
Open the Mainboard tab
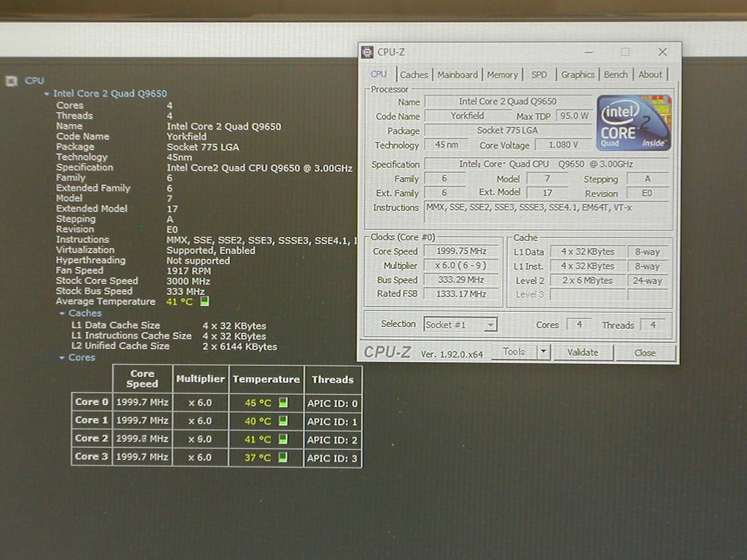(458, 75)
